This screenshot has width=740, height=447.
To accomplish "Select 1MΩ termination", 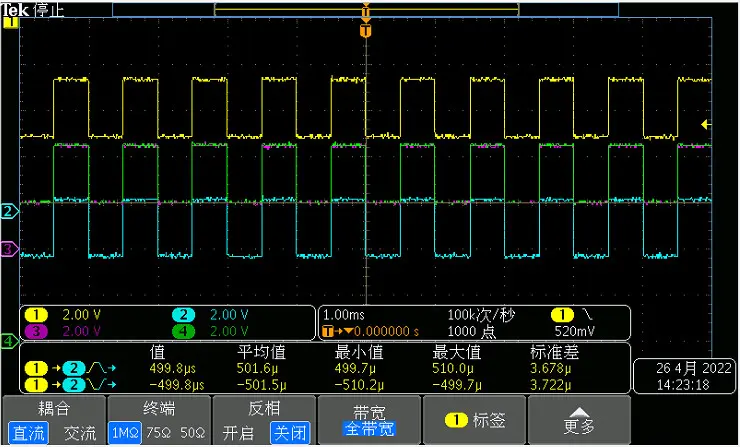I will point(125,432).
